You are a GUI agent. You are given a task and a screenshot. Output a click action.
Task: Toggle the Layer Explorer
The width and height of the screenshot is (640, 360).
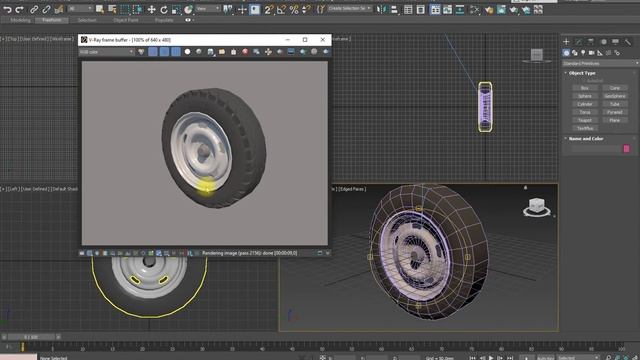[420, 9]
